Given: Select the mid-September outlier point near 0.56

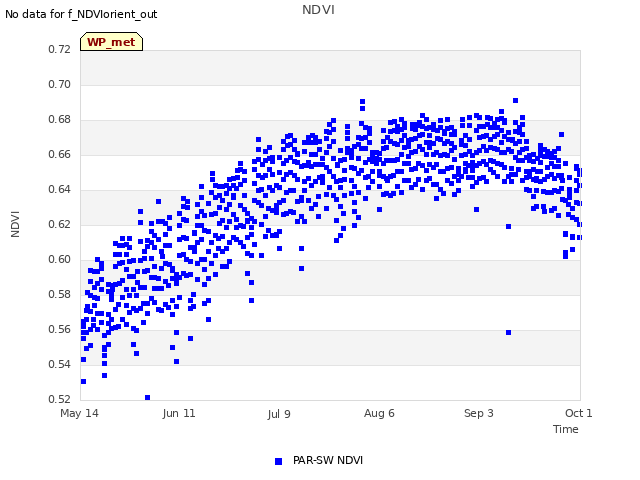Looking at the screenshot, I should click(508, 333).
